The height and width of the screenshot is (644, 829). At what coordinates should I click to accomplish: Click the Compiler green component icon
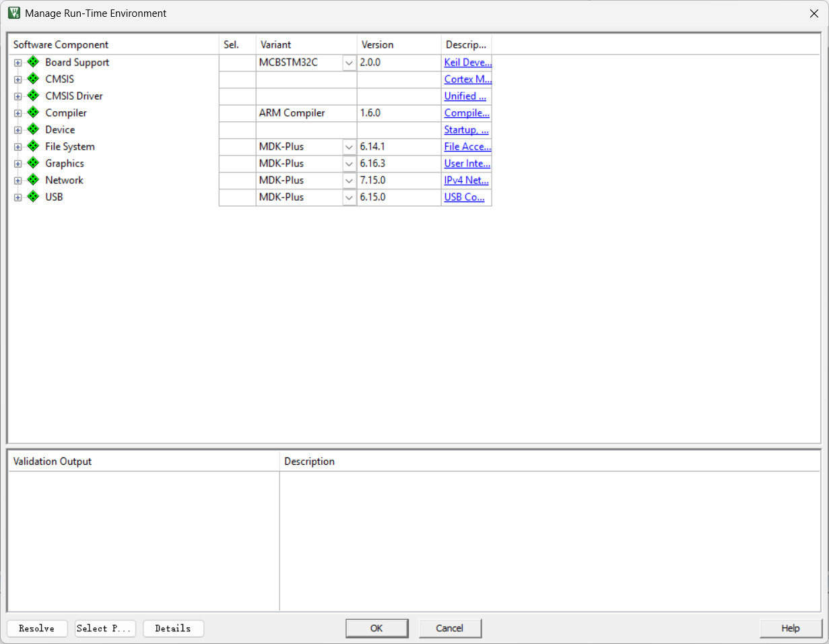[x=34, y=112]
